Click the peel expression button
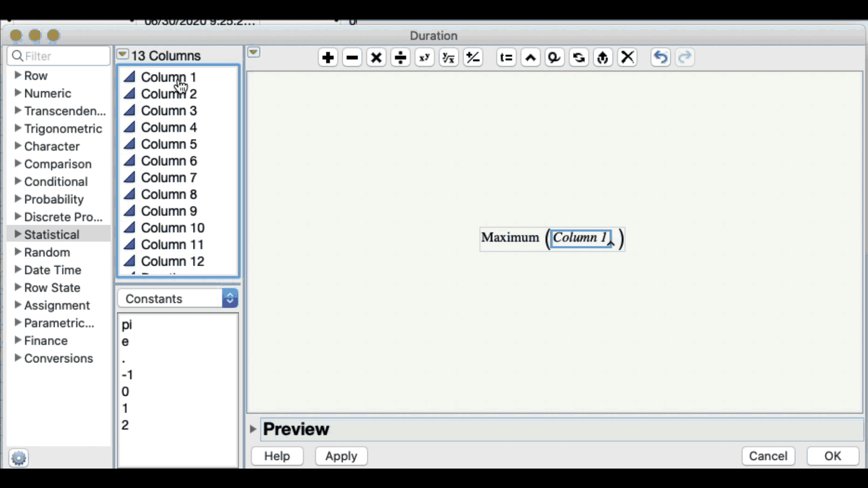868x488 pixels. [603, 57]
